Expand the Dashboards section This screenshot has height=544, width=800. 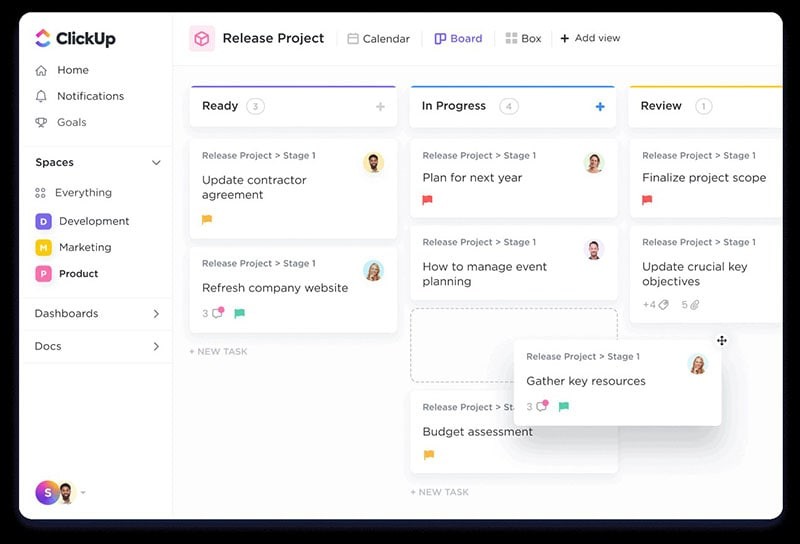156,314
